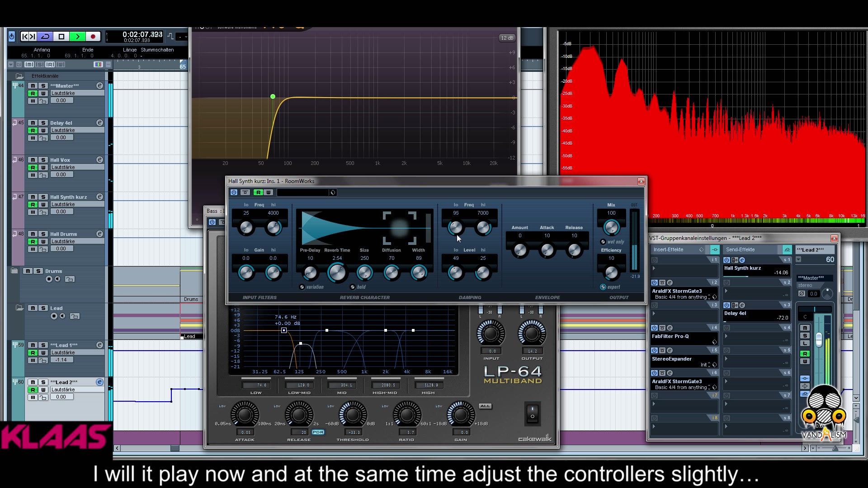868x488 pixels.
Task: Toggle Write automation on Hall Synth kurz track
Action: [x=43, y=204]
